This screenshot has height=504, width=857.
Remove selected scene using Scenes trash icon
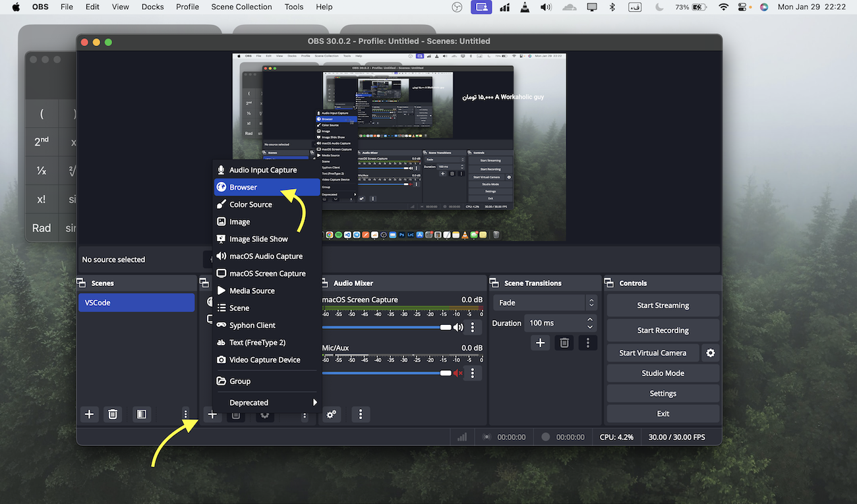[113, 414]
